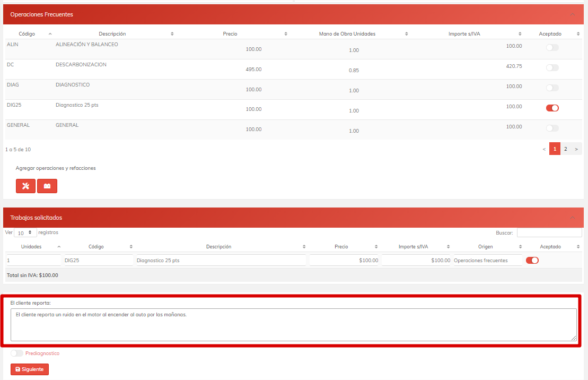
Task: Turn on the Prediagnostico switch
Action: point(17,353)
